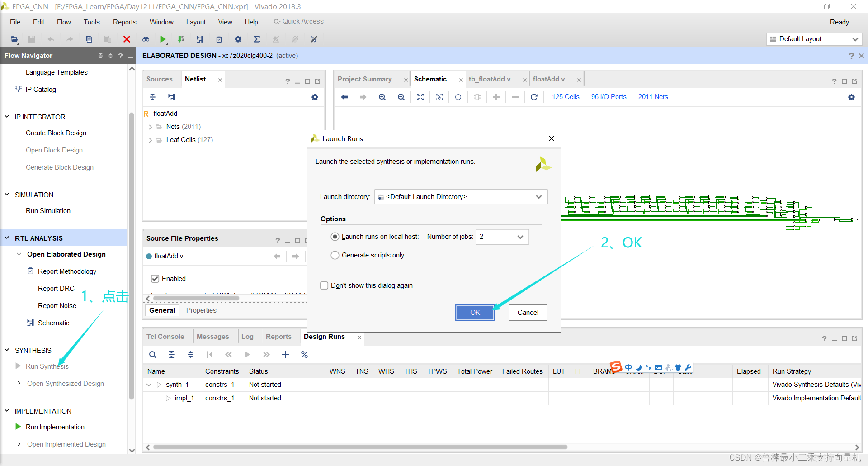This screenshot has height=466, width=868.
Task: Click the binoculars find toolbar icon
Action: click(146, 39)
